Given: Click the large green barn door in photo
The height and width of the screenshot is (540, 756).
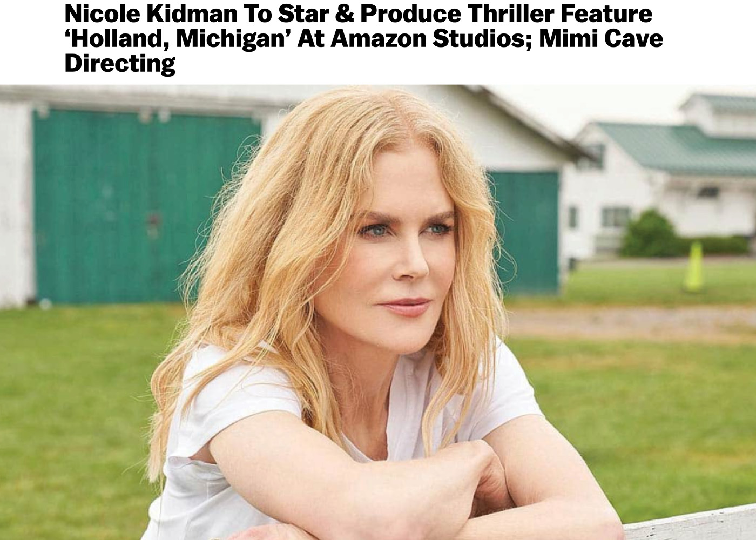Looking at the screenshot, I should [x=146, y=206].
